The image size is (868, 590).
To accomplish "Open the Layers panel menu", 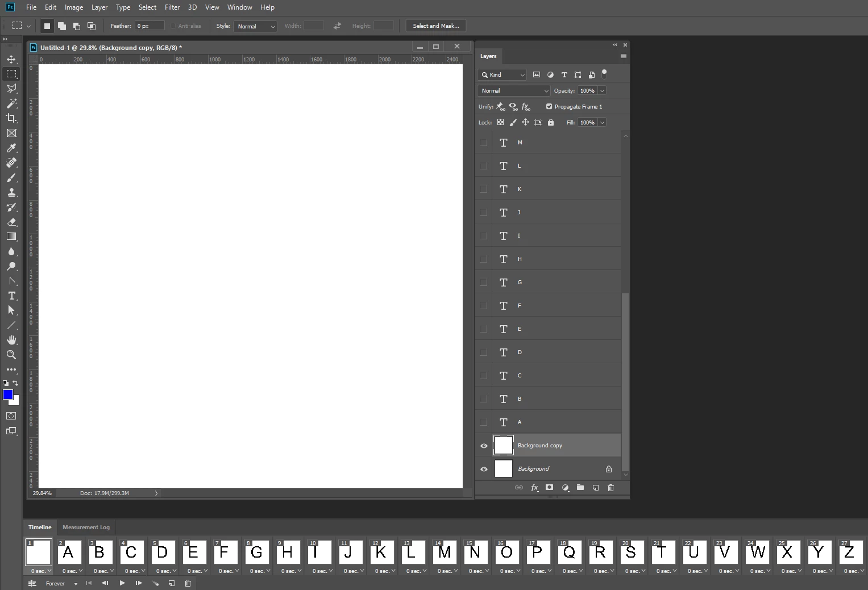I will tap(624, 56).
